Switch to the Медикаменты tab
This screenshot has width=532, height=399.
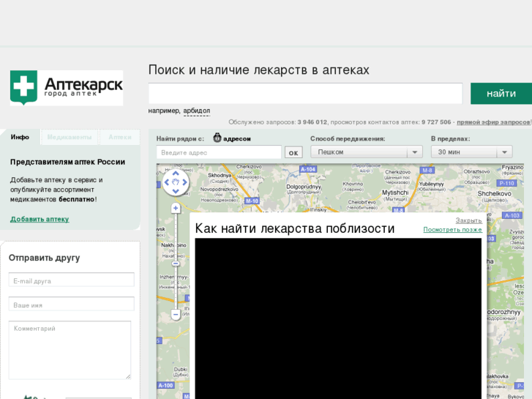point(70,137)
